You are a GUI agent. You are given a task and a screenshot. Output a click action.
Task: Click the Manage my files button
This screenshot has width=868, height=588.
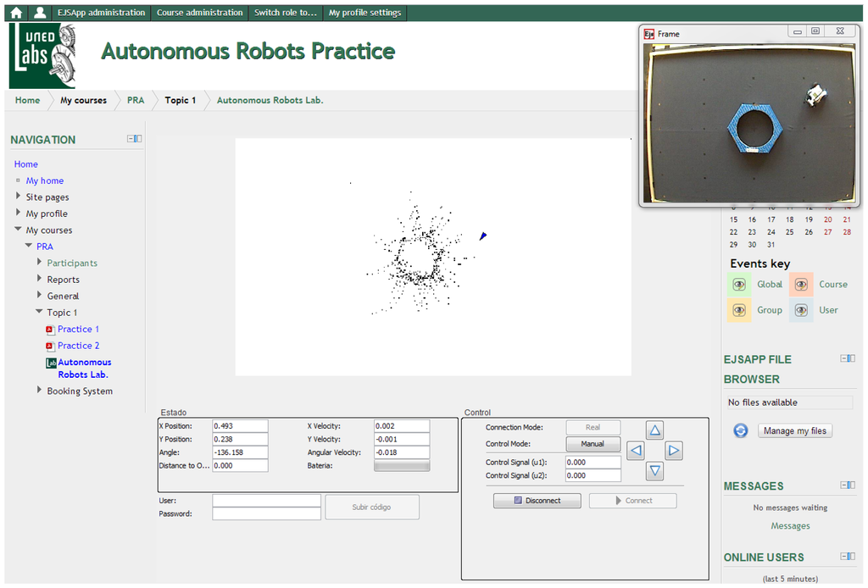pyautogui.click(x=794, y=430)
